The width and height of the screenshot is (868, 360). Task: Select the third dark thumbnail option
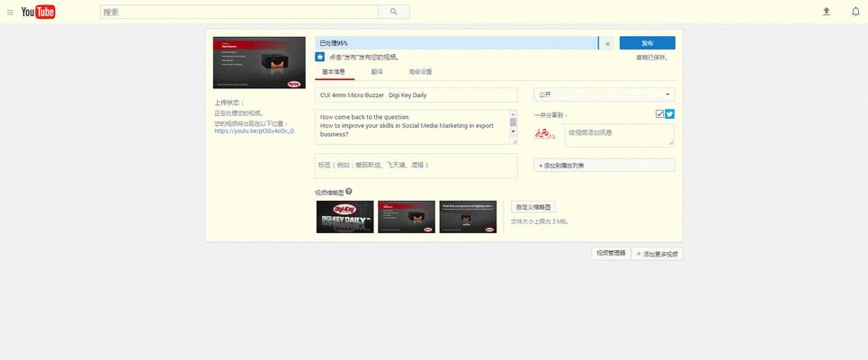468,217
